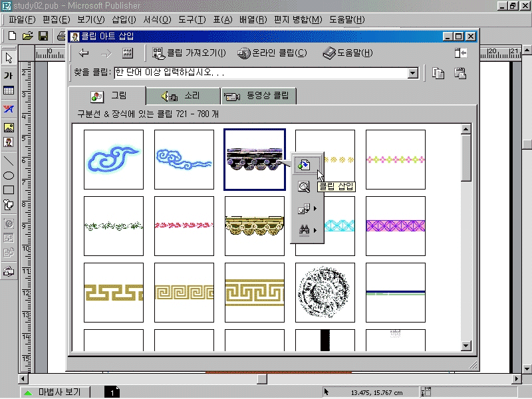Expand the Add Clip to Category option

point(307,209)
